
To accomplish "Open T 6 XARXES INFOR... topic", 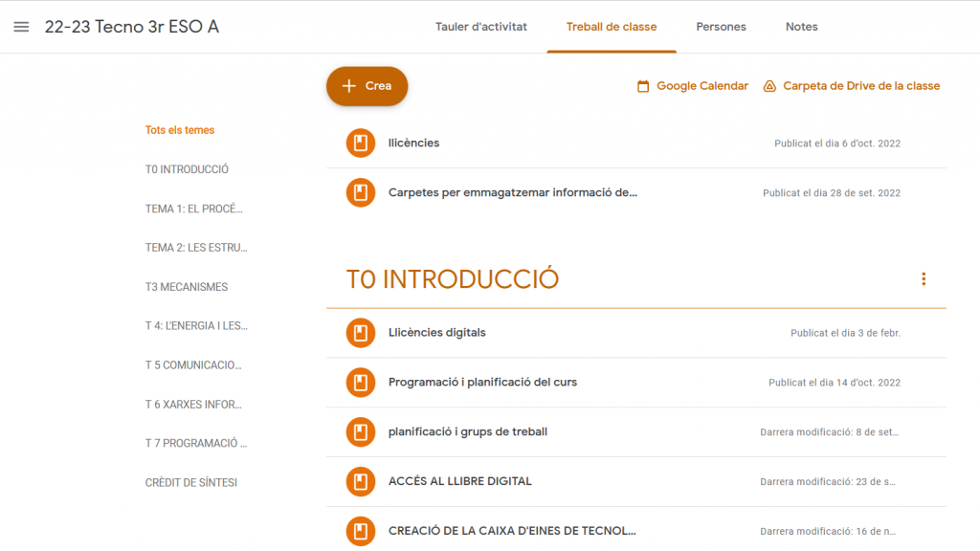I will [x=193, y=405].
